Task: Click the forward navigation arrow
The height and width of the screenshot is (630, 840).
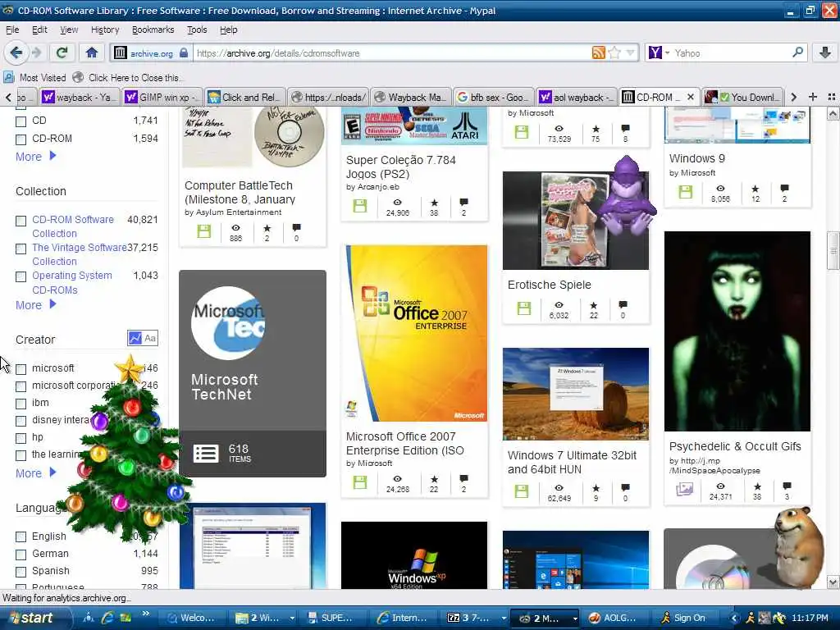Action: (36, 52)
